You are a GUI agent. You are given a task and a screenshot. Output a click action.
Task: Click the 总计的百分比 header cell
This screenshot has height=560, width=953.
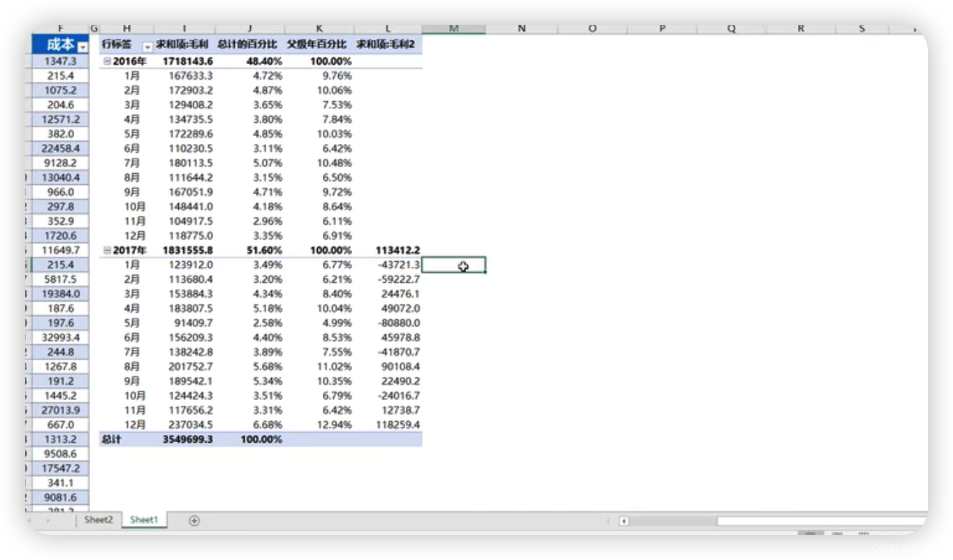pos(249,45)
